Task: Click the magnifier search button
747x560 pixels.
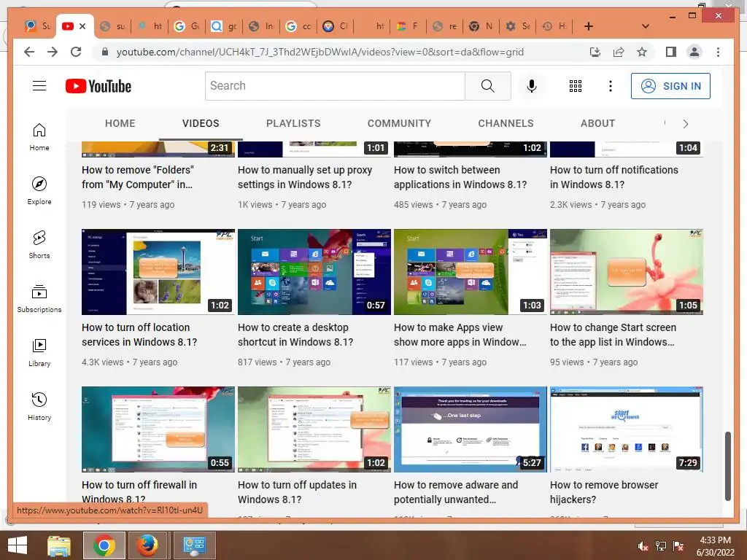Action: tap(488, 86)
